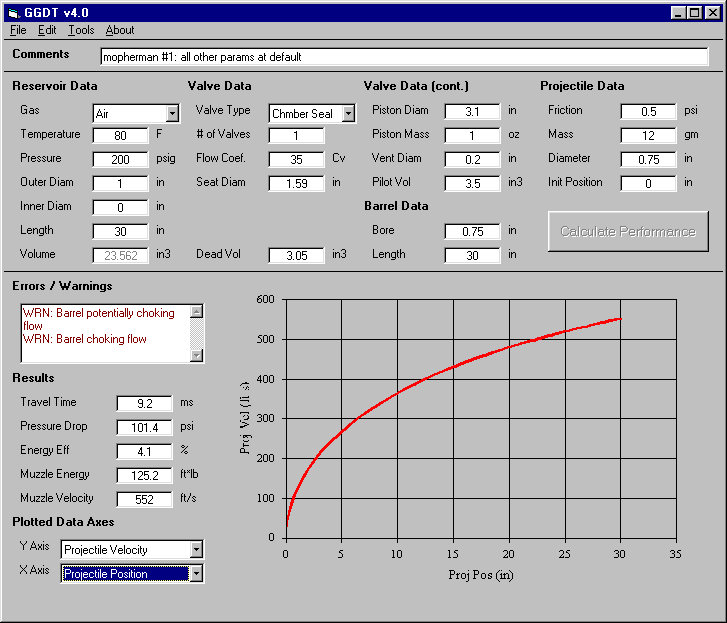Viewport: 727px width, 623px height.
Task: Open the Edit menu
Action: pyautogui.click(x=47, y=30)
